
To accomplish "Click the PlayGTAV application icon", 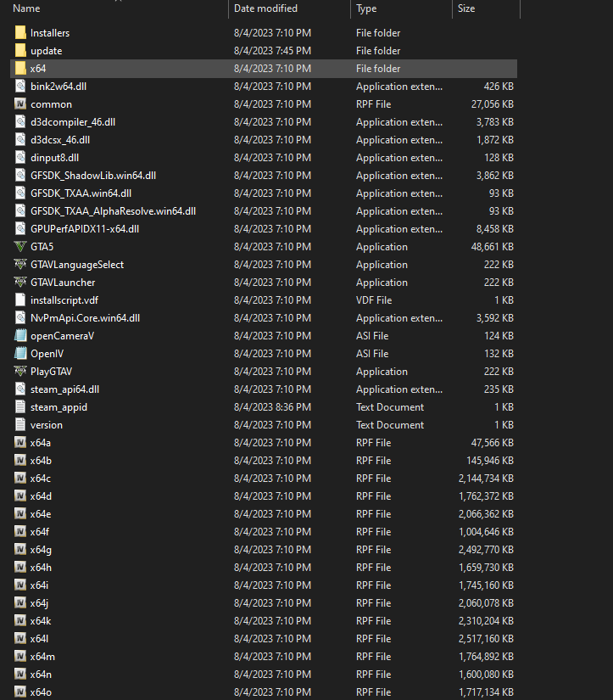I will point(20,372).
